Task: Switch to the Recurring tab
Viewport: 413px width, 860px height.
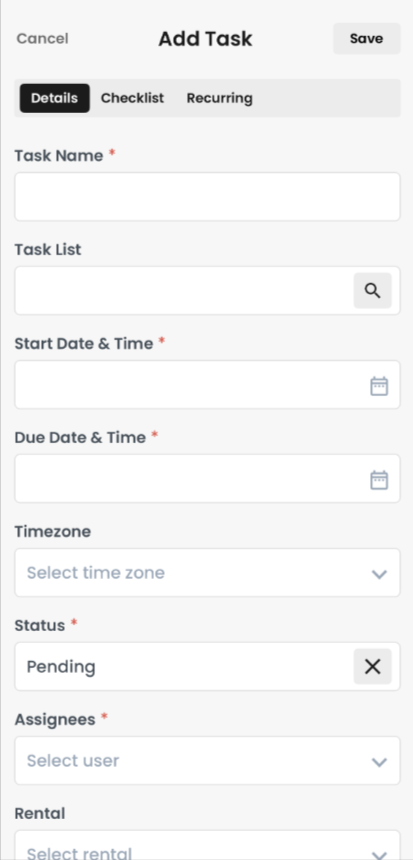Action: [x=219, y=98]
